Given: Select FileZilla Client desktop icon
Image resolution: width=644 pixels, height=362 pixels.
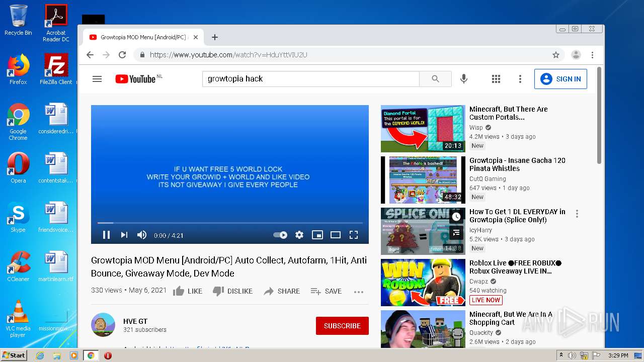Looking at the screenshot, I should tap(56, 69).
